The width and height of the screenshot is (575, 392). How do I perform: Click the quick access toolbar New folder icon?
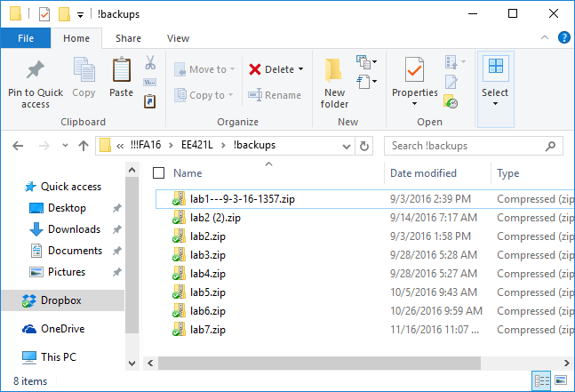click(64, 14)
